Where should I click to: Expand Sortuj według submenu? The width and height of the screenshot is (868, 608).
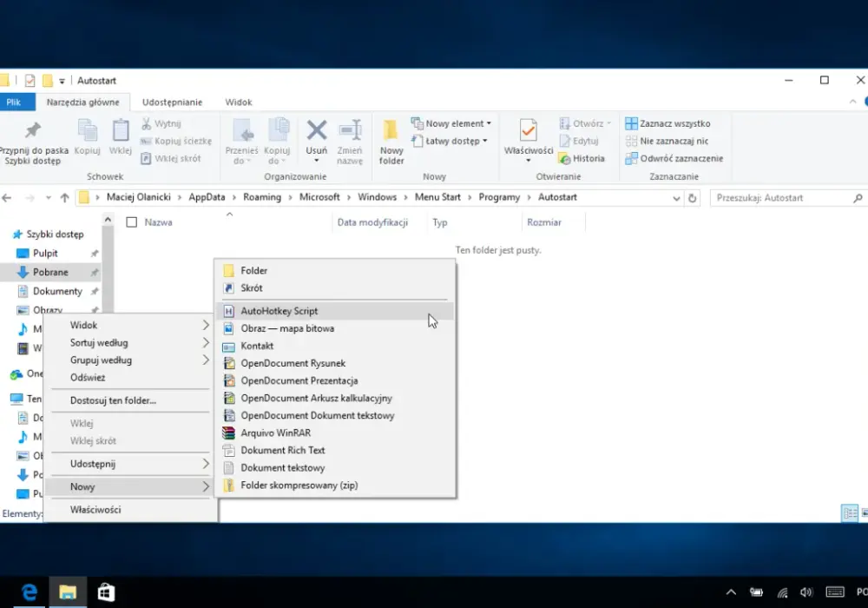131,343
